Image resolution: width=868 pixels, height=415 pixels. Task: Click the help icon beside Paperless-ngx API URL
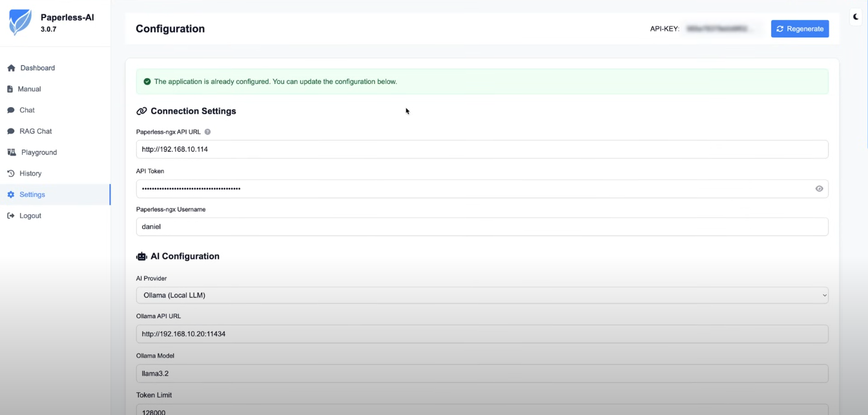point(207,132)
